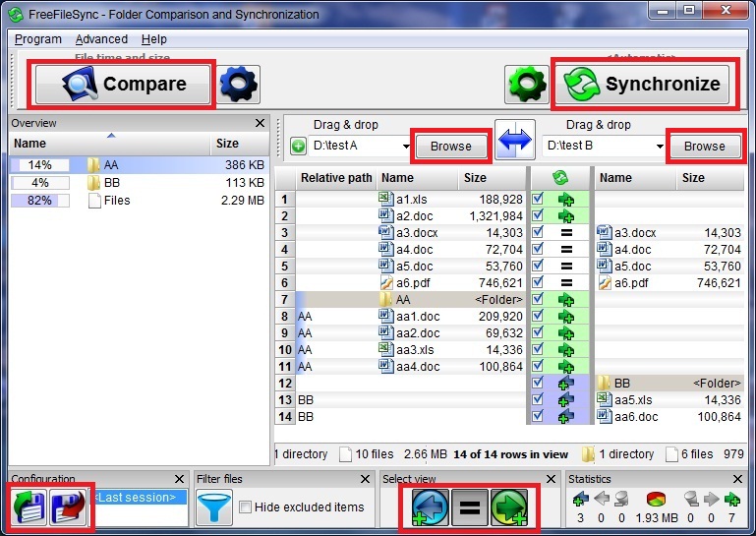
Task: Browse for left folder
Action: (x=451, y=147)
